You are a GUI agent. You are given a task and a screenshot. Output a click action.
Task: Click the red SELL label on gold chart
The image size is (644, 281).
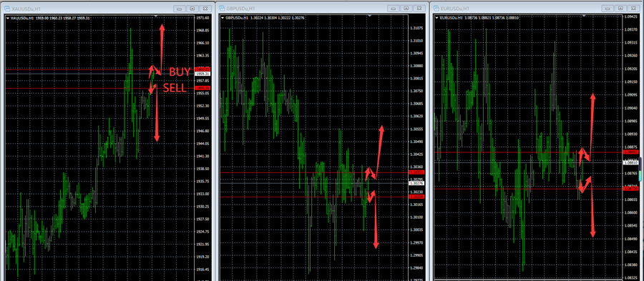pos(175,88)
